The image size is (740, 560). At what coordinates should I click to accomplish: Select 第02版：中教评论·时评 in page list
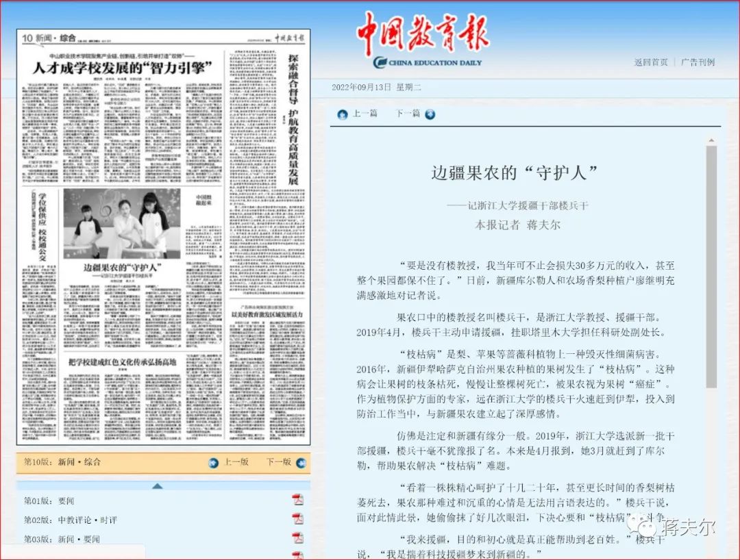[x=70, y=520]
